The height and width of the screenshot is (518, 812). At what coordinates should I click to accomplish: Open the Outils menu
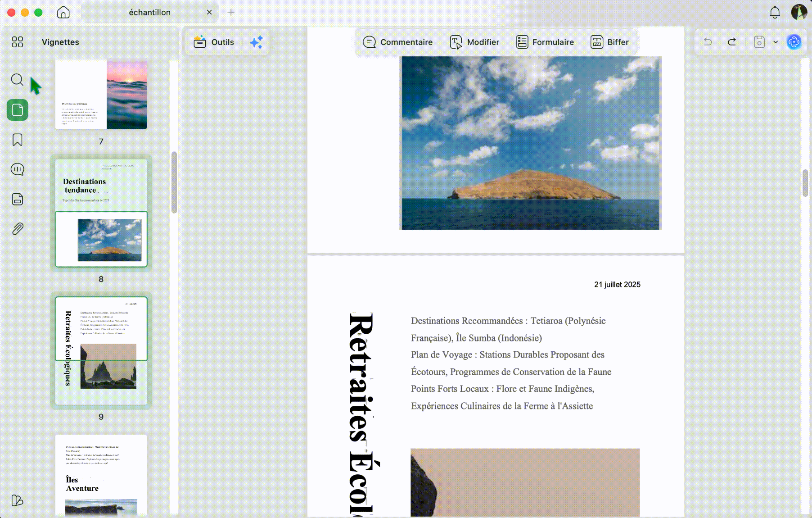pos(214,42)
